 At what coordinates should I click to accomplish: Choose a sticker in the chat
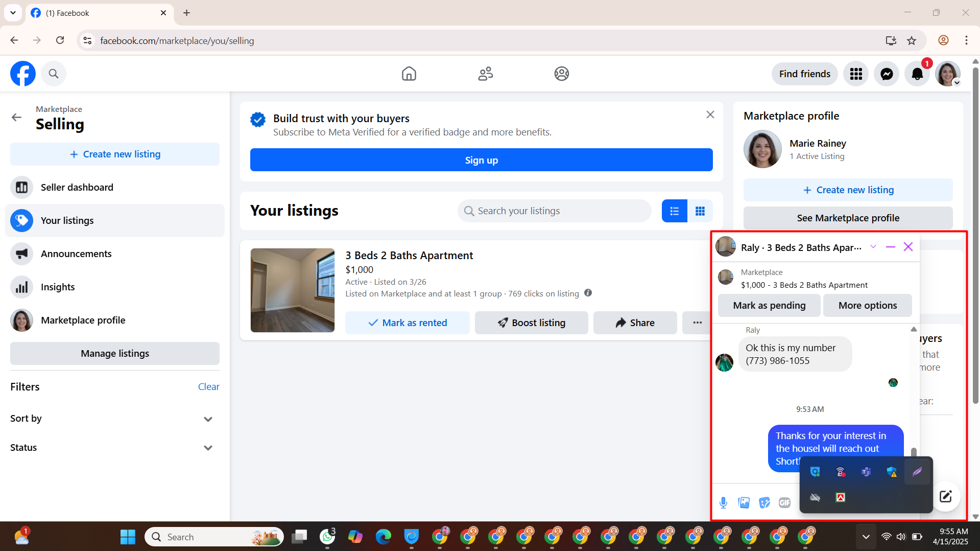coord(764,502)
